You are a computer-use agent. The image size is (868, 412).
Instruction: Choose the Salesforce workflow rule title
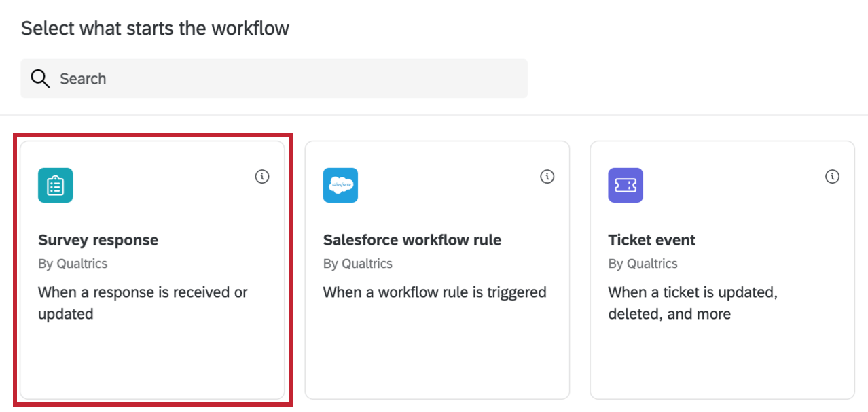point(412,240)
